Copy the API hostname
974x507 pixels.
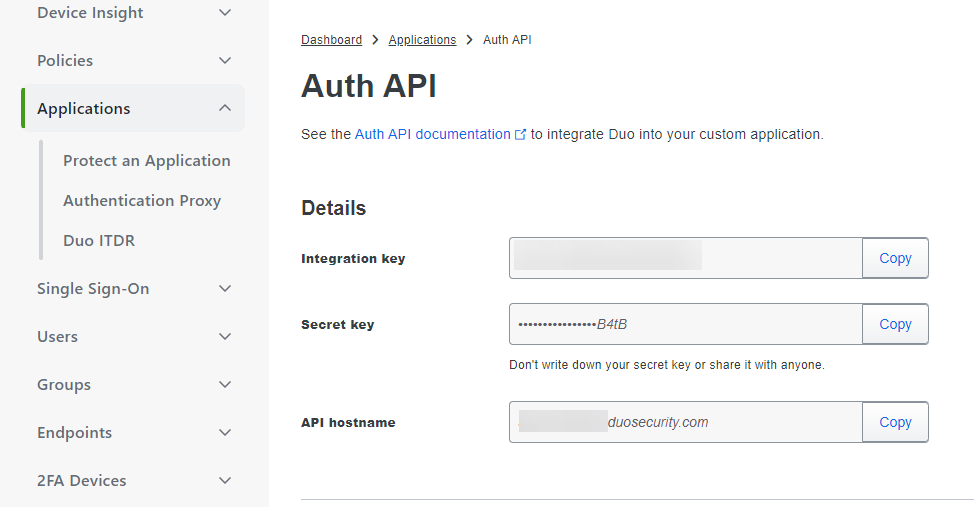[895, 422]
